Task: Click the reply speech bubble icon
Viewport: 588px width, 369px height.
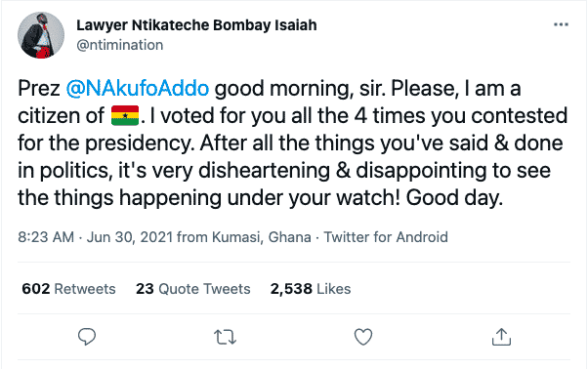Action: (x=87, y=337)
